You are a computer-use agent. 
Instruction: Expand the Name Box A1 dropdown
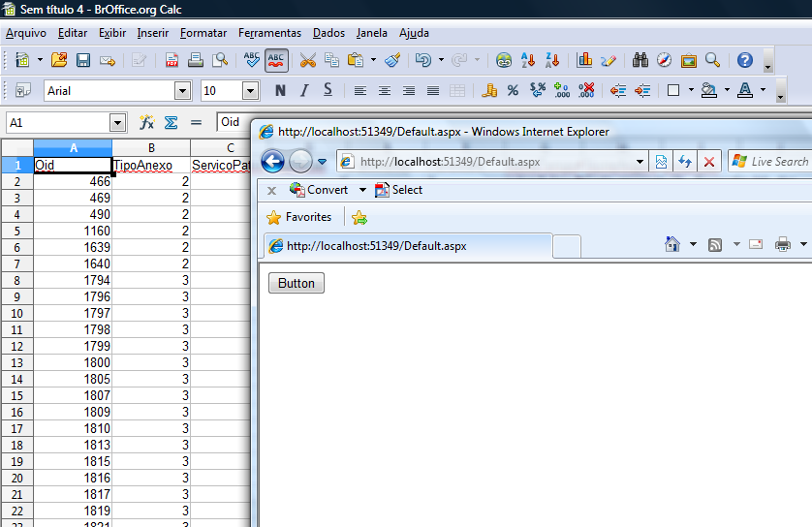(x=118, y=123)
